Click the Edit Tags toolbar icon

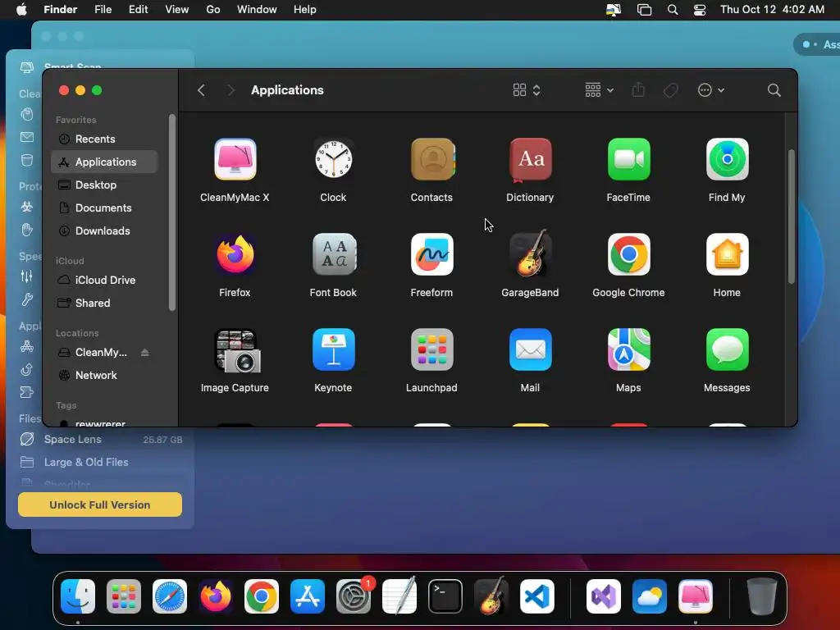coord(671,90)
